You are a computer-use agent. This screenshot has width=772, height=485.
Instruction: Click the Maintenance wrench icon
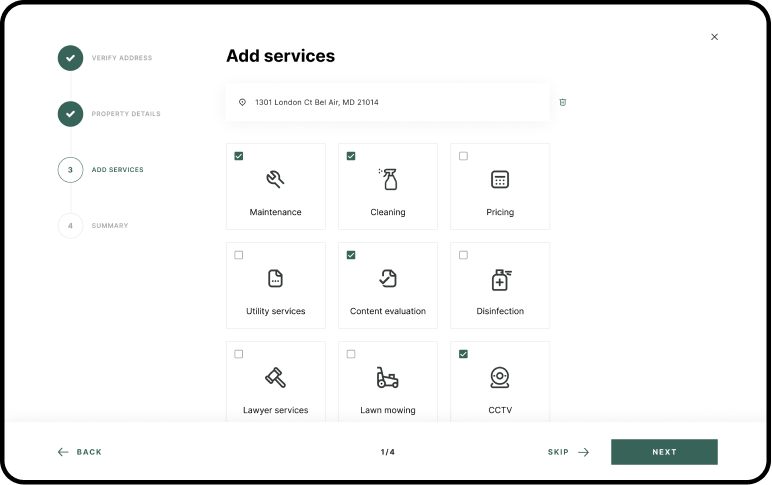275,179
